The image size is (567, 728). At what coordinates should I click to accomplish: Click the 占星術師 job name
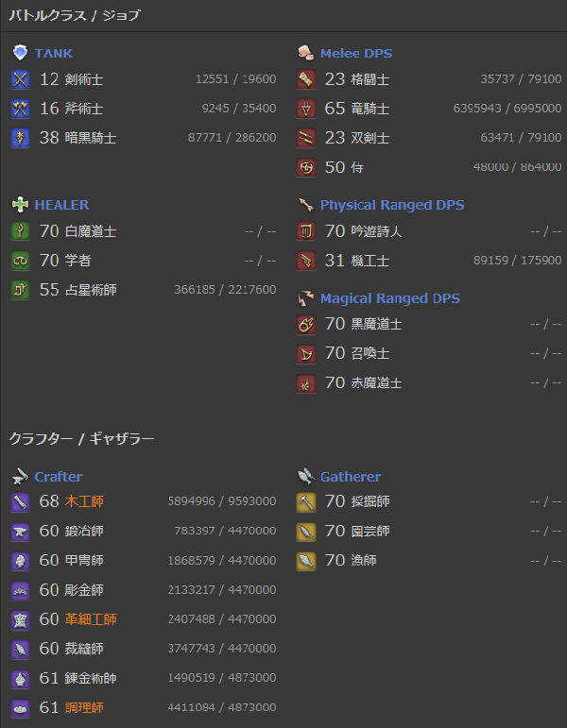(91, 290)
